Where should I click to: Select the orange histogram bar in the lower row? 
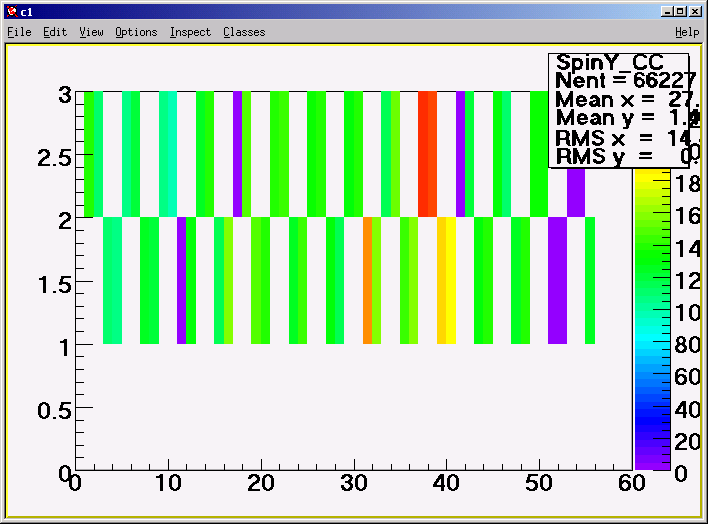tap(367, 281)
